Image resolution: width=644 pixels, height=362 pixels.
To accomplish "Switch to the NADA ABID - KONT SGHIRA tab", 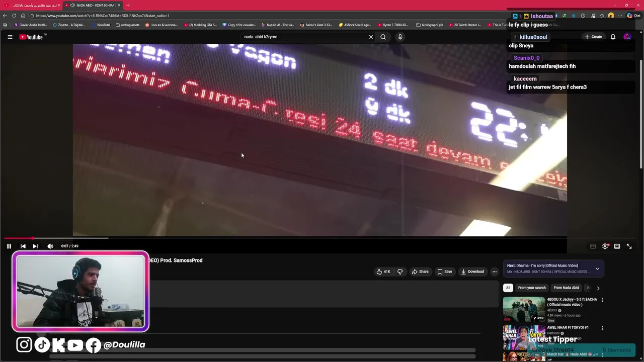I will pos(93,5).
